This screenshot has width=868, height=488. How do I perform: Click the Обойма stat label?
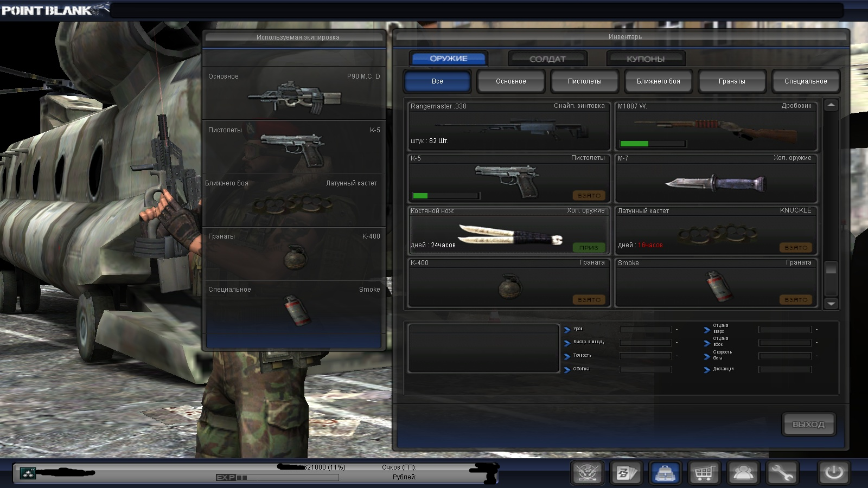pyautogui.click(x=581, y=369)
